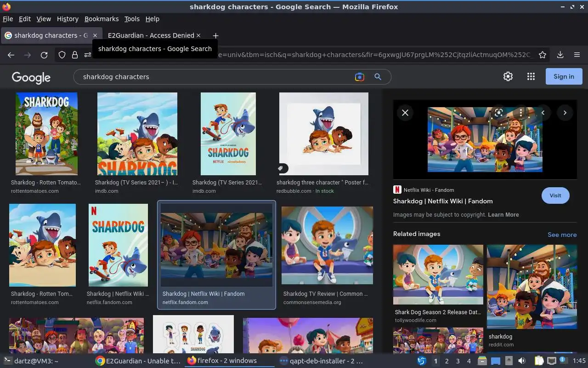
Task: Open the redbubble three character poster thumbnail
Action: pyautogui.click(x=324, y=134)
